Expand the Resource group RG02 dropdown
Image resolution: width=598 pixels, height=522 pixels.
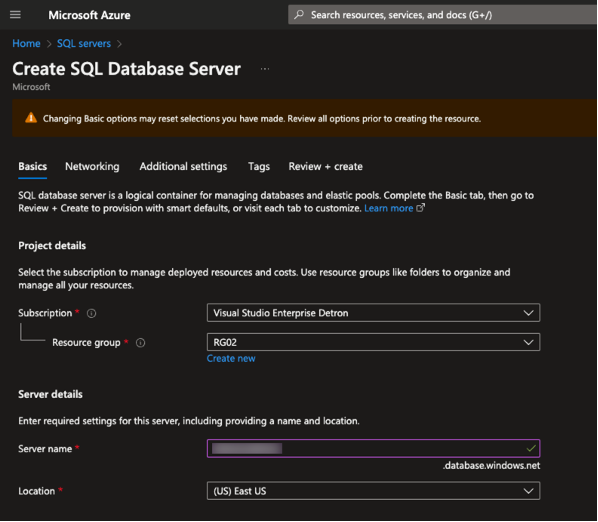(373, 342)
